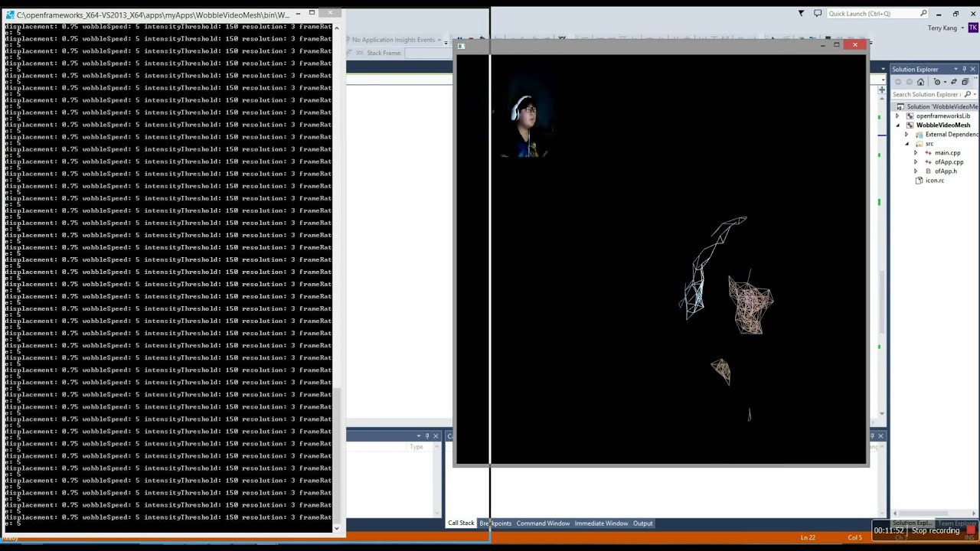
Task: Select the openframeworksLib project
Action: (x=942, y=116)
